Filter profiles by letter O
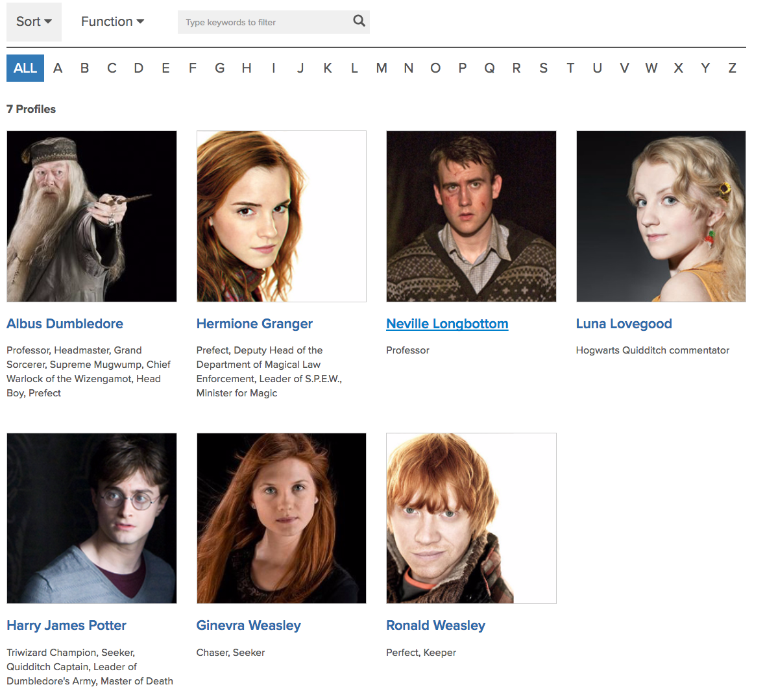This screenshot has height=700, width=765. point(435,68)
